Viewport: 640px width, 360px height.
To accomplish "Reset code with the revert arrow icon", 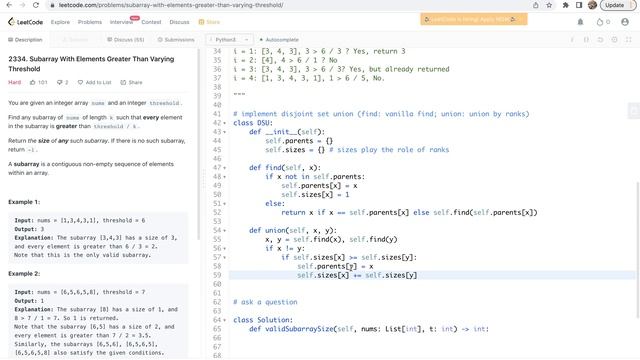I will [600, 40].
